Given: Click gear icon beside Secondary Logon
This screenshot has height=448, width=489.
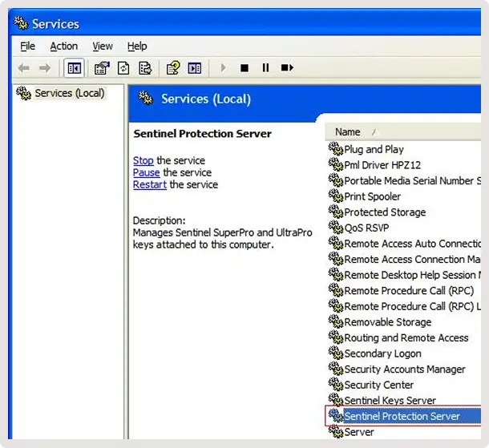Looking at the screenshot, I should tap(336, 353).
